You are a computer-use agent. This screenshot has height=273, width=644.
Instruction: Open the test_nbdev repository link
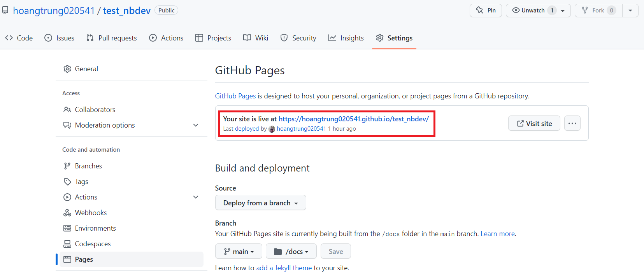click(x=126, y=10)
